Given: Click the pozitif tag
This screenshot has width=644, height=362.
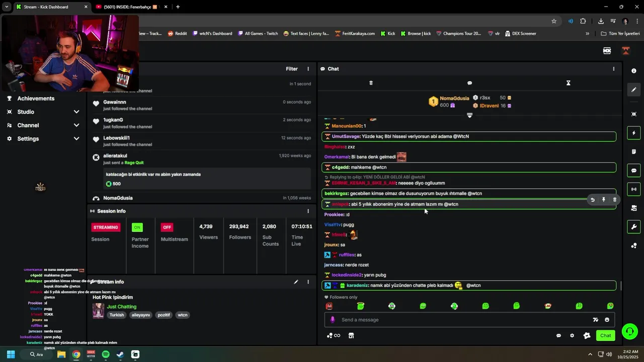Looking at the screenshot, I should coord(164,315).
